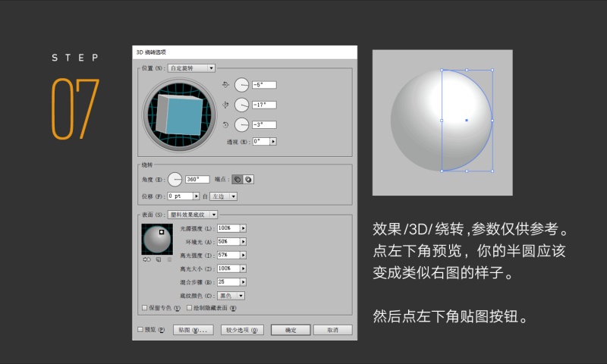
Task: Click the 3D rotation cube track ball
Action: point(180,115)
